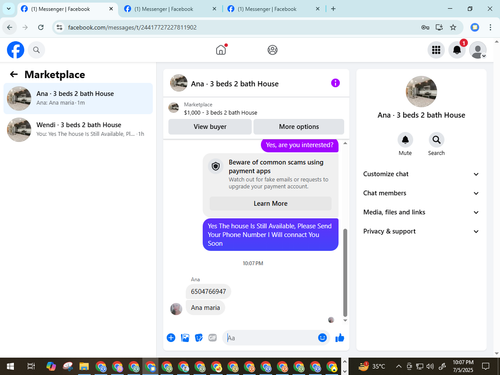Open the 35°C weather widget in taskbar
Screen dimensions: 500x375
click(x=371, y=367)
